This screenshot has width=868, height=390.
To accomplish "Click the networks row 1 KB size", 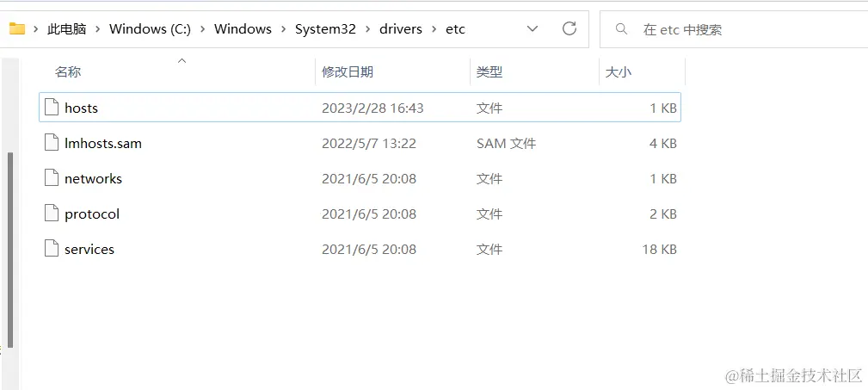I will pos(663,179).
